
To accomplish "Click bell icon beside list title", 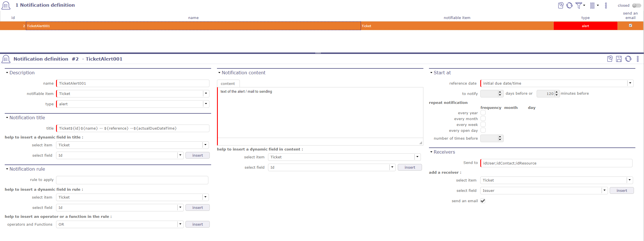I will point(6,5).
